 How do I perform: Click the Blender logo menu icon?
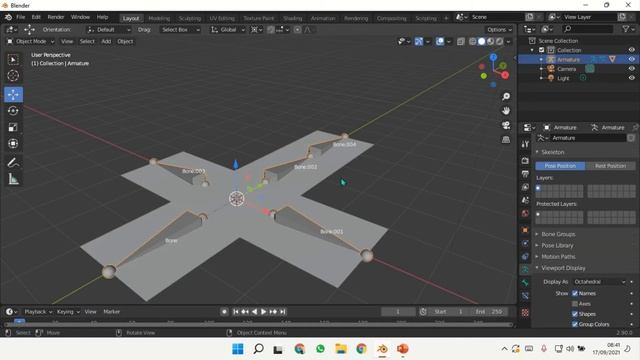(x=8, y=17)
